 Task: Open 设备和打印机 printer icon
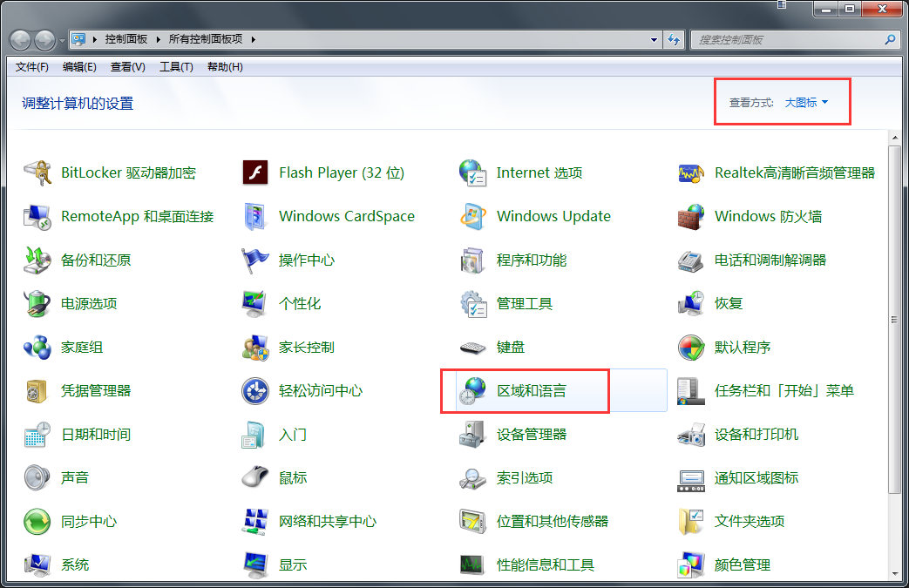tap(691, 435)
